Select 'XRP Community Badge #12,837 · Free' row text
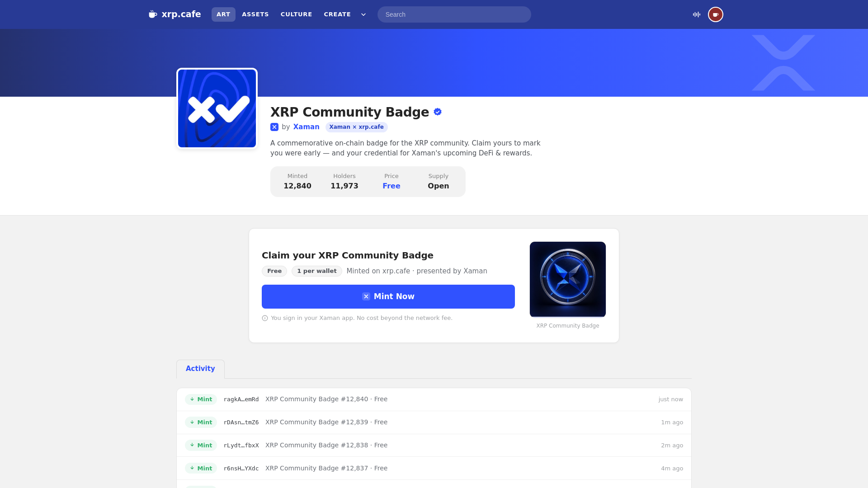The image size is (868, 488). 326,468
